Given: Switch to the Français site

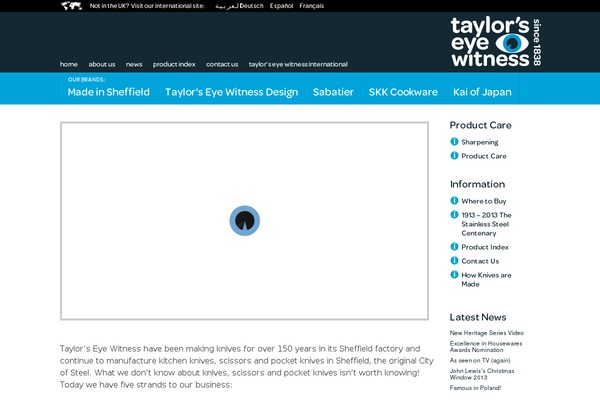Looking at the screenshot, I should (x=311, y=6).
